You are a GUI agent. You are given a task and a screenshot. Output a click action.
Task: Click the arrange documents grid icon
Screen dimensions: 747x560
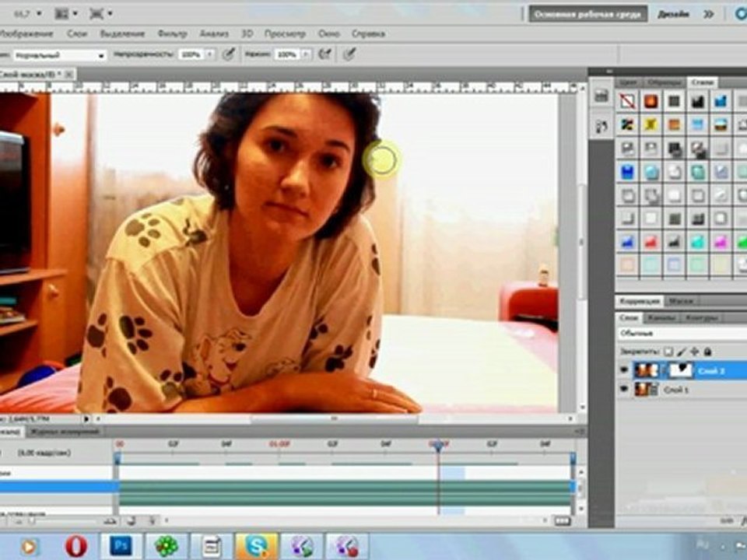tap(61, 14)
